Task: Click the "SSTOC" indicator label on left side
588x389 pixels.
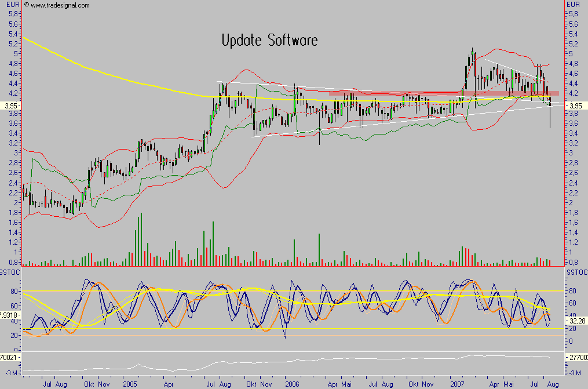Action: point(10,272)
